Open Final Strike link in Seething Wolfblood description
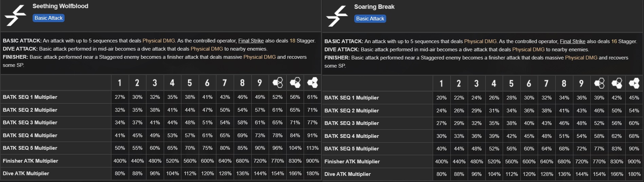This screenshot has height=182, width=644. pyautogui.click(x=251, y=41)
